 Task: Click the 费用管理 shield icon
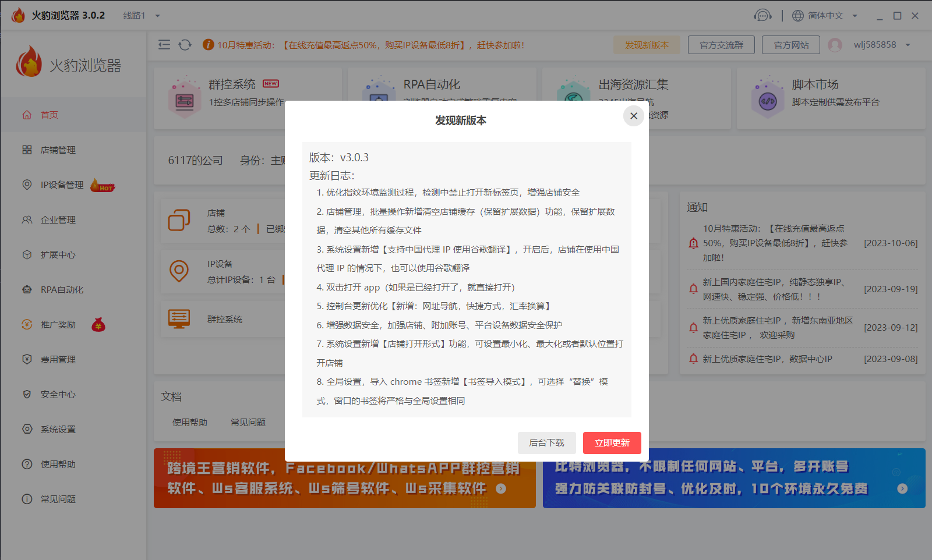click(27, 359)
